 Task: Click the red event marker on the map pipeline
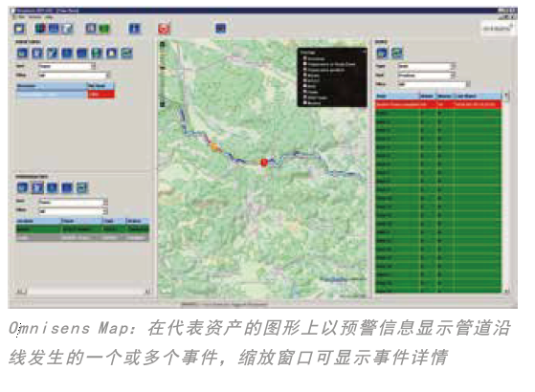click(x=264, y=163)
